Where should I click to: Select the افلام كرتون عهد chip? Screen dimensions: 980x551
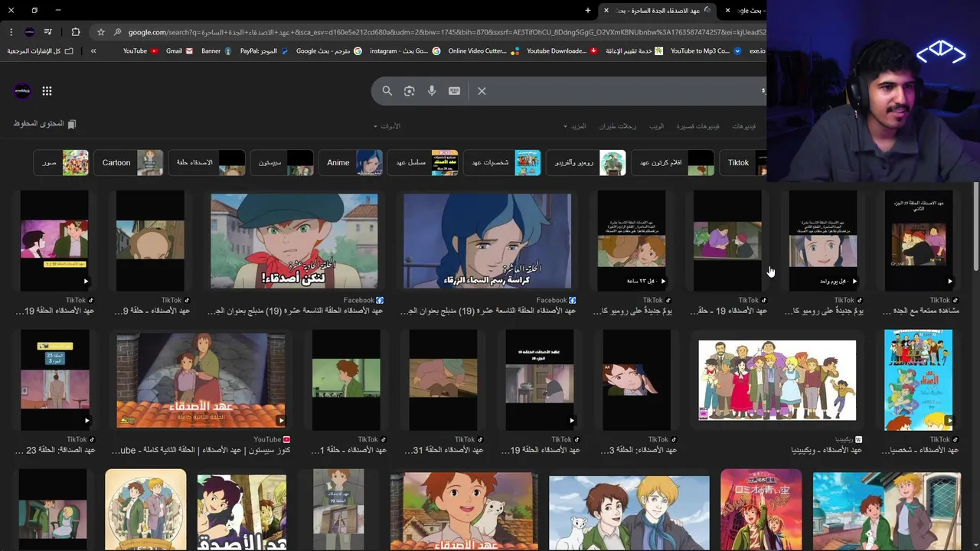coord(673,163)
